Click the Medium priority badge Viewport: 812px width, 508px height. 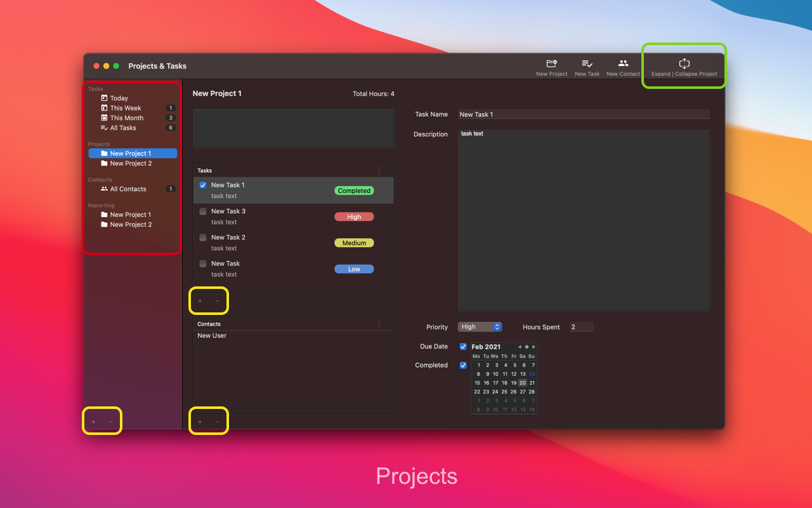[x=354, y=243]
